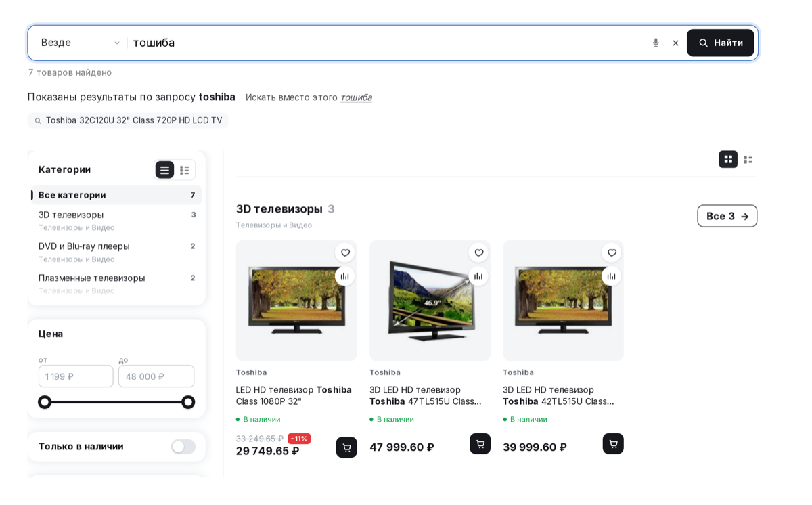The image size is (812, 505).
Task: Add Toshiba 32" LED TV to favorites
Action: (x=345, y=252)
